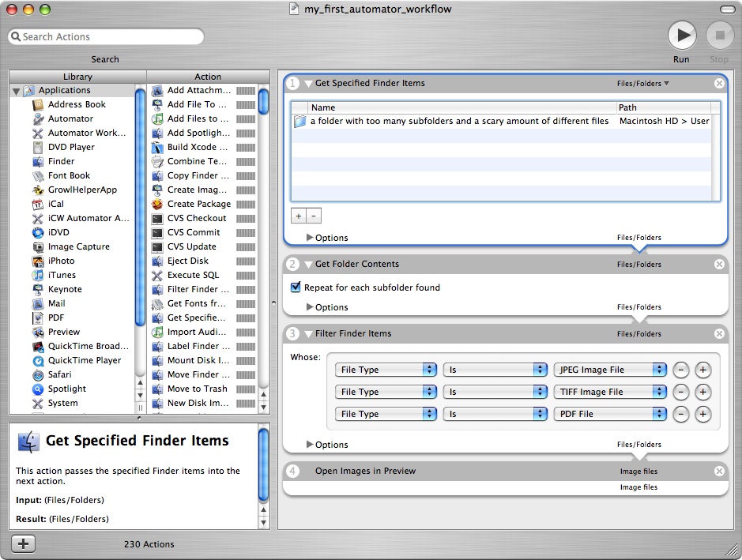Expand Options under Get Specified Finder Items
The width and height of the screenshot is (742, 560).
310,237
